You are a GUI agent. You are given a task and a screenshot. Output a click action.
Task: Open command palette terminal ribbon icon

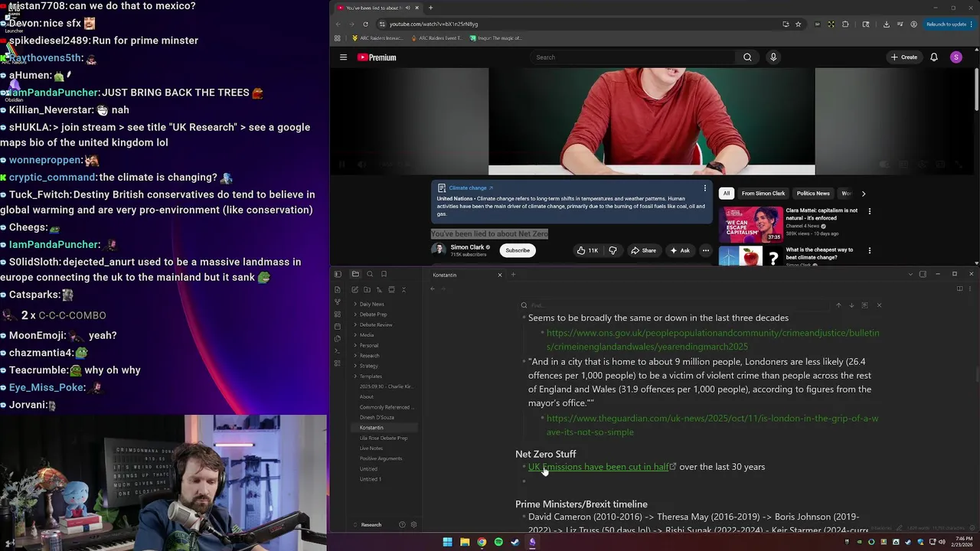pyautogui.click(x=338, y=350)
